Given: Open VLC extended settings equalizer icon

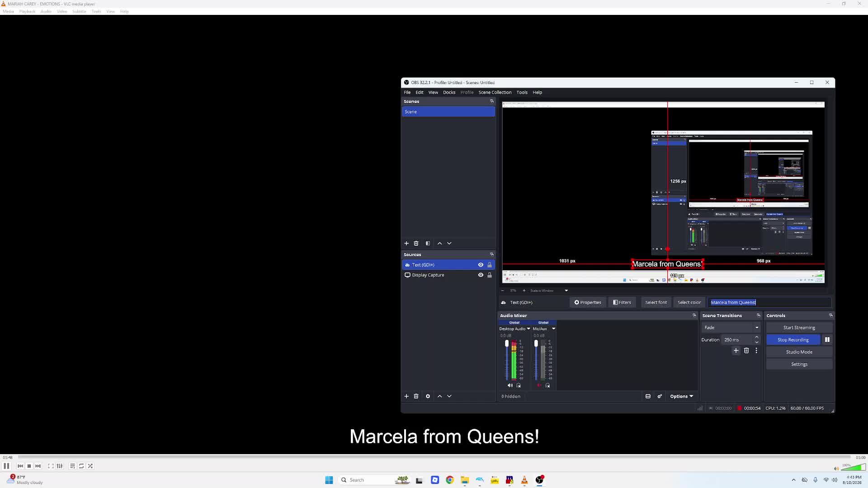Looking at the screenshot, I should (60, 466).
